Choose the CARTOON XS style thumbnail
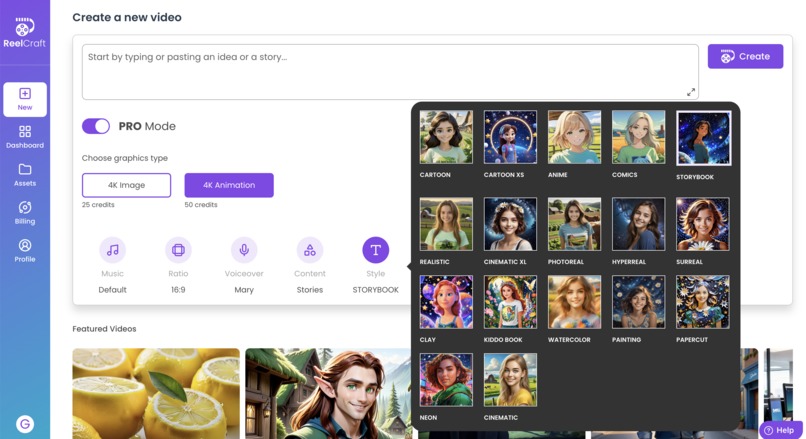 510,137
